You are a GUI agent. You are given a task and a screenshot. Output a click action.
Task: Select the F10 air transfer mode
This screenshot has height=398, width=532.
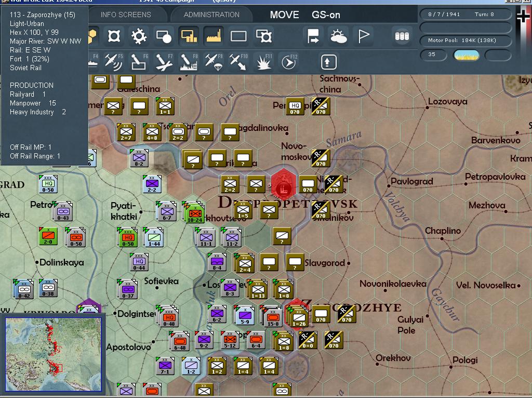click(238, 62)
